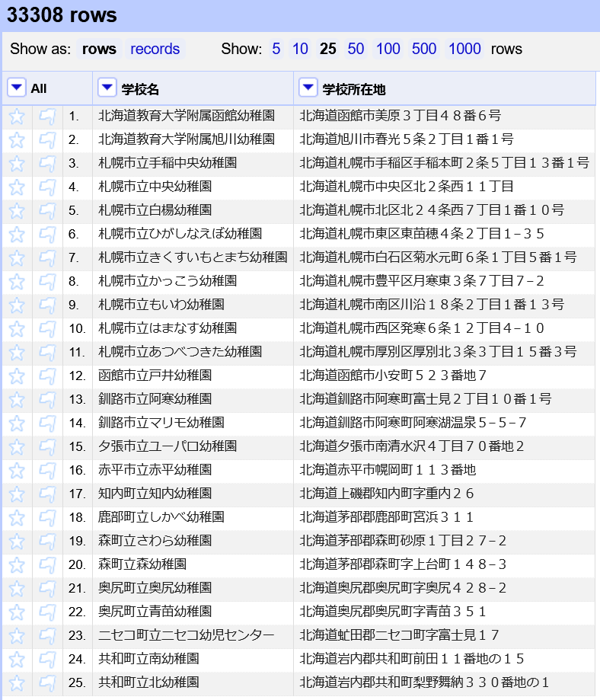
Task: Star row 23 ニセコ町立ニセコ幼児センター
Action: point(17,637)
